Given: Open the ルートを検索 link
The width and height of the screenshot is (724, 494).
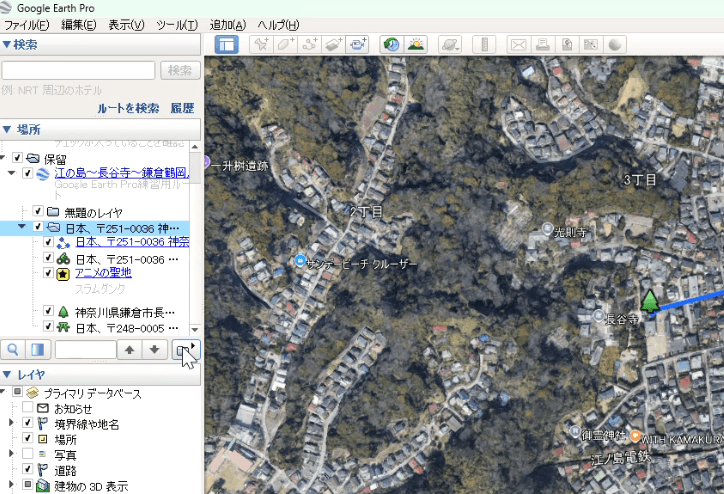Looking at the screenshot, I should click(128, 108).
